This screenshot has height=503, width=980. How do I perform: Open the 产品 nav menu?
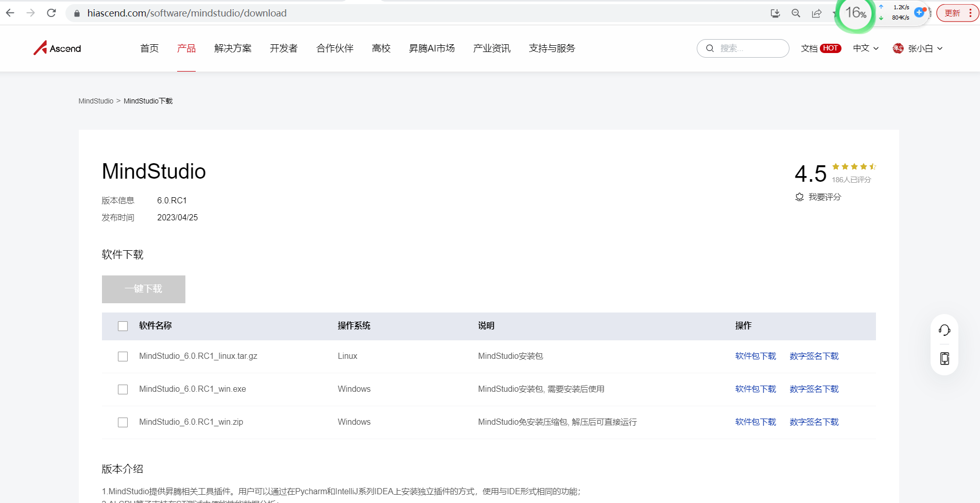186,48
